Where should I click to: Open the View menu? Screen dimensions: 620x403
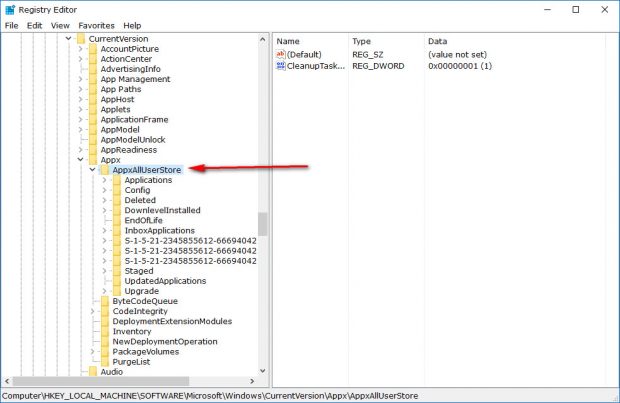pos(60,25)
